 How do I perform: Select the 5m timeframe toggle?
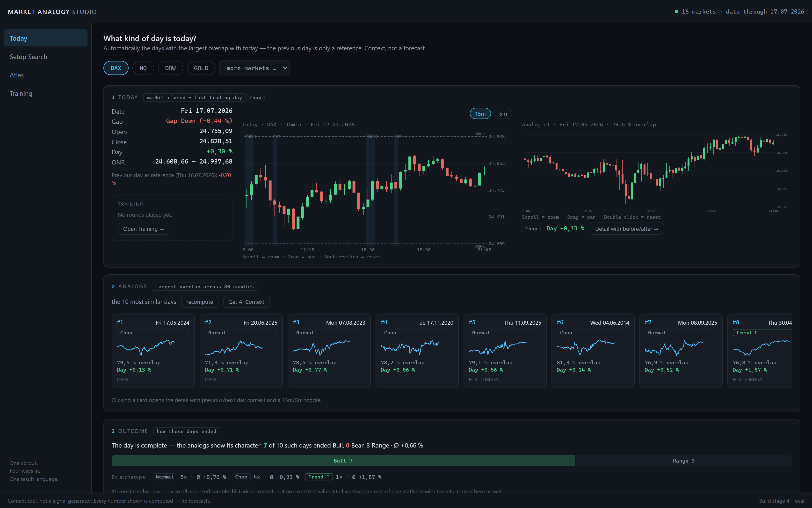503,113
